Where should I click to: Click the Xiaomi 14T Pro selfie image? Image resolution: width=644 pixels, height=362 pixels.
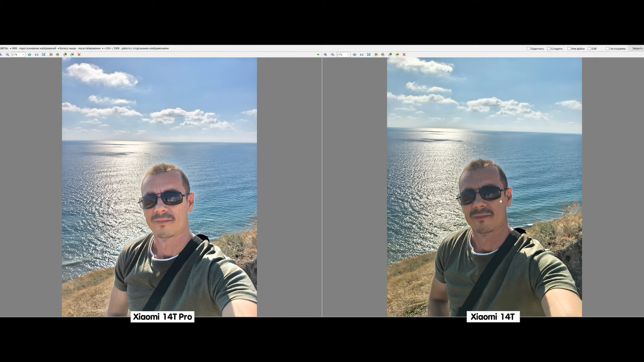(x=159, y=187)
